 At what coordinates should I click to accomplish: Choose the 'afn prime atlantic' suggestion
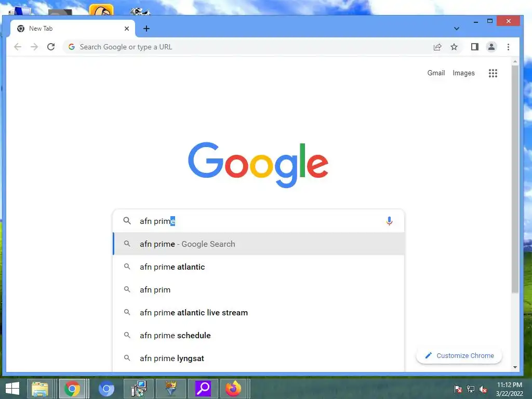pos(259,267)
